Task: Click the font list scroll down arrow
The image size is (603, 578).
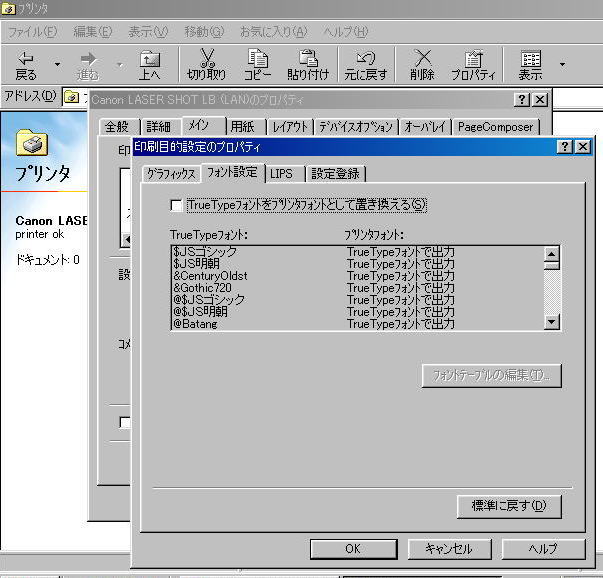Action: coord(552,321)
